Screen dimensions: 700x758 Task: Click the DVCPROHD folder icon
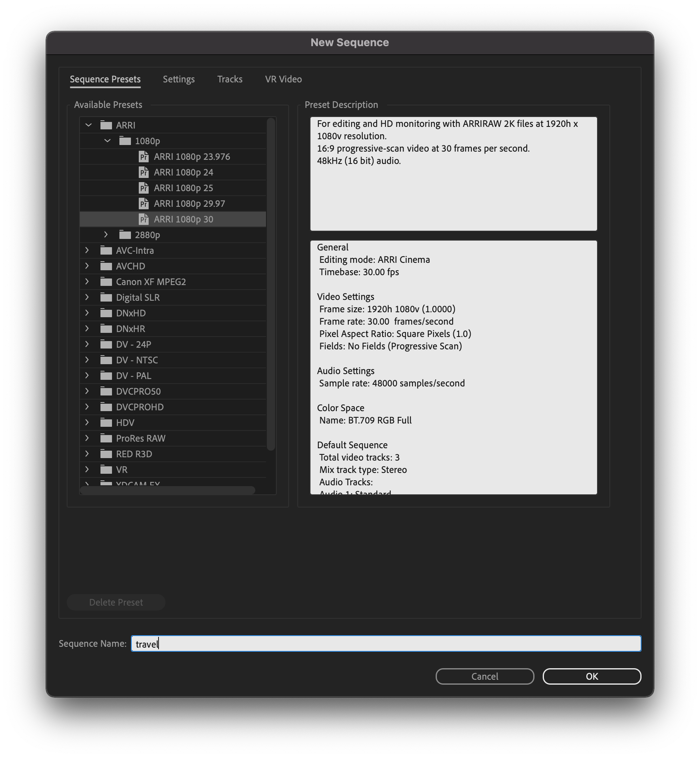coord(106,407)
